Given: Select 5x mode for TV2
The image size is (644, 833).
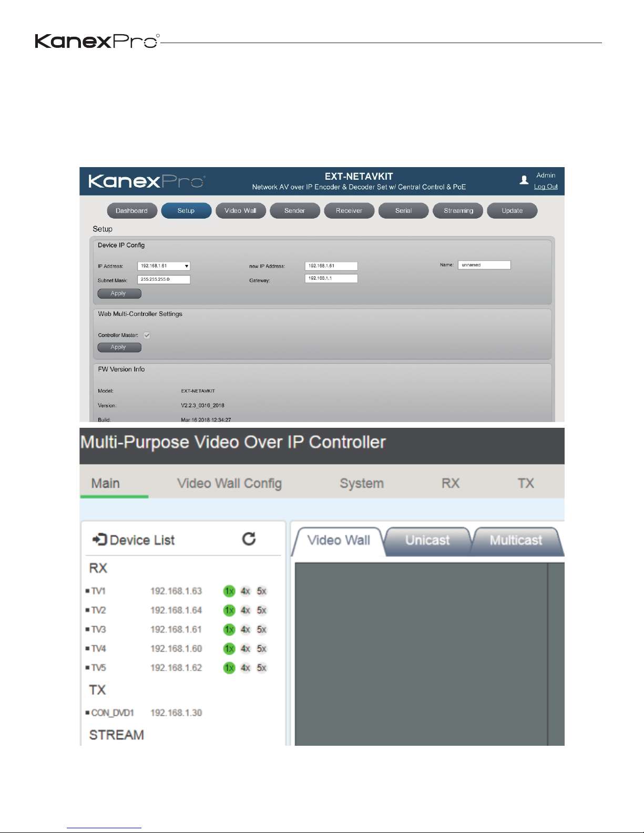Looking at the screenshot, I should pos(262,610).
